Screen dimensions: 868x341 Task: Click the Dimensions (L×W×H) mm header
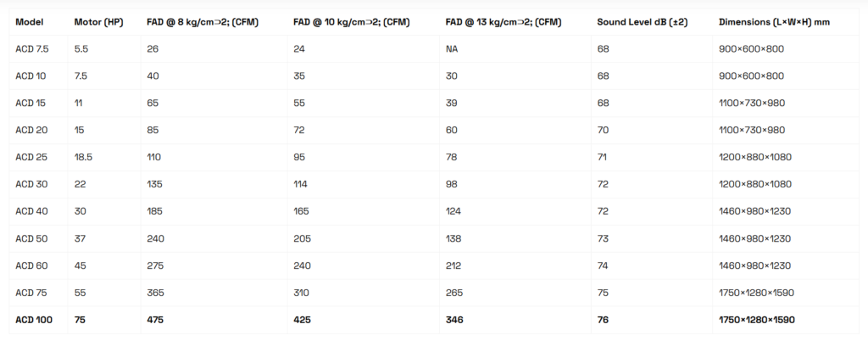point(774,22)
